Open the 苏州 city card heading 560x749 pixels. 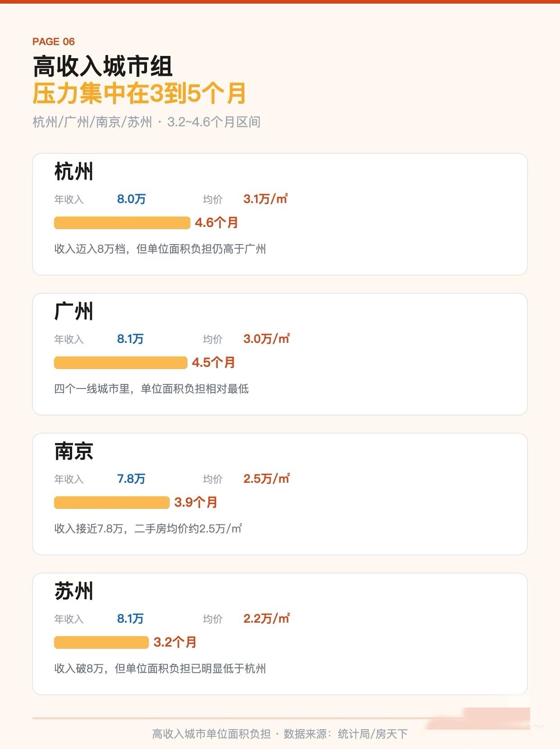coord(73,591)
